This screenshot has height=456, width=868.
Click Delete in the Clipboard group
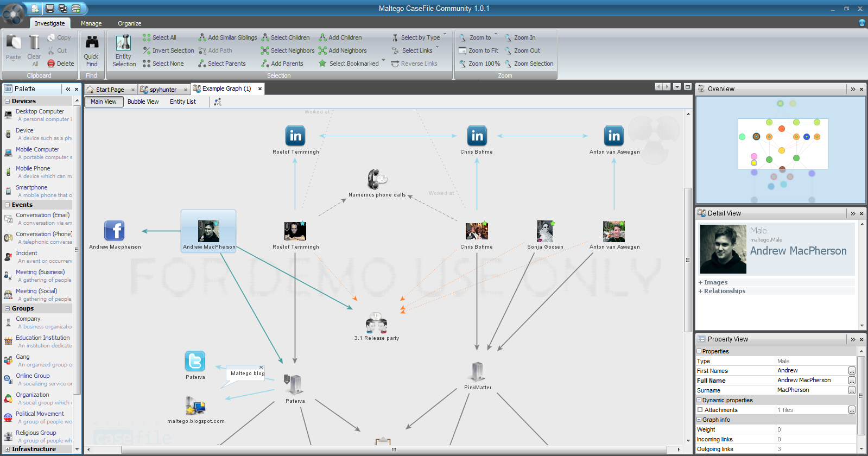tap(60, 64)
